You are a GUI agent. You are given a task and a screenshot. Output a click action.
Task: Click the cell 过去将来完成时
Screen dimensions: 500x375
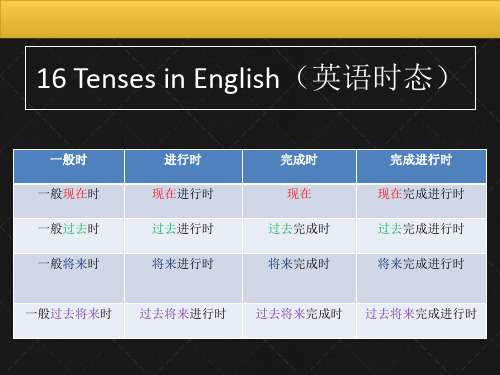pyautogui.click(x=299, y=321)
